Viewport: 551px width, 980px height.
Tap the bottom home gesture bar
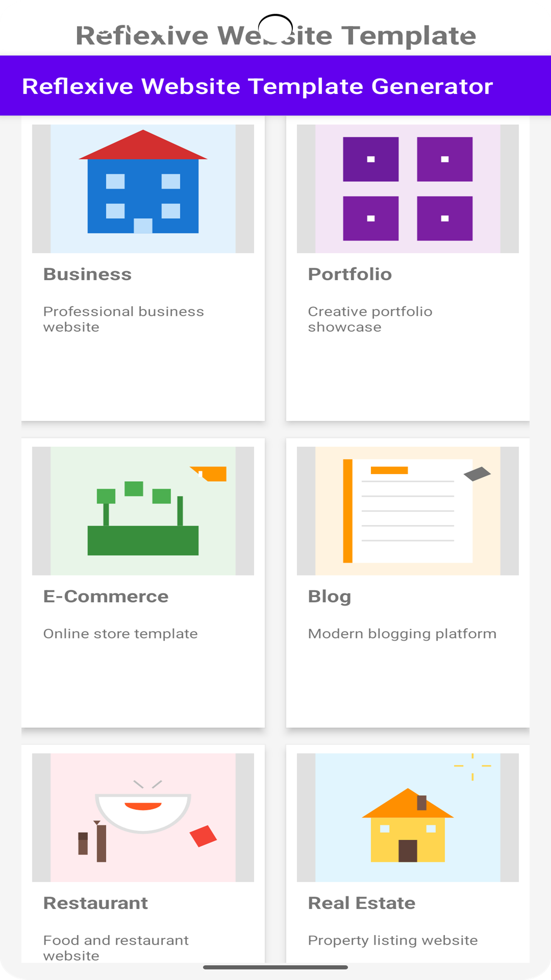(x=275, y=967)
